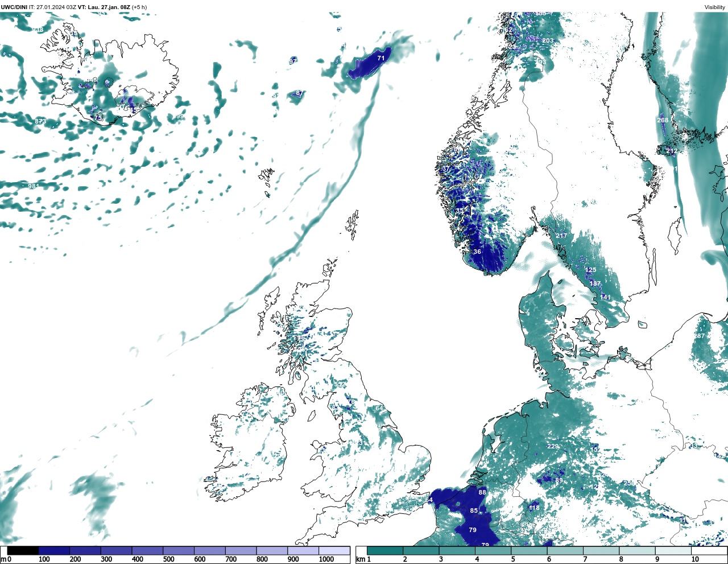Click the '88' value over Belgium
This screenshot has height=564, width=728.
(x=482, y=492)
